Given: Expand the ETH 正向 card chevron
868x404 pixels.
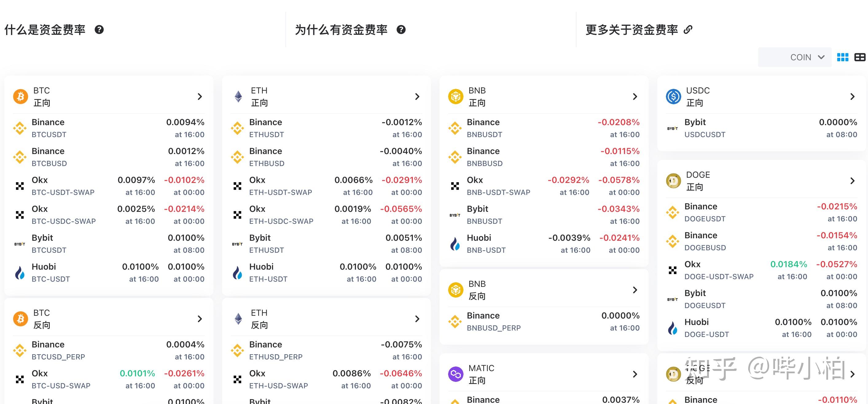Looking at the screenshot, I should point(417,97).
